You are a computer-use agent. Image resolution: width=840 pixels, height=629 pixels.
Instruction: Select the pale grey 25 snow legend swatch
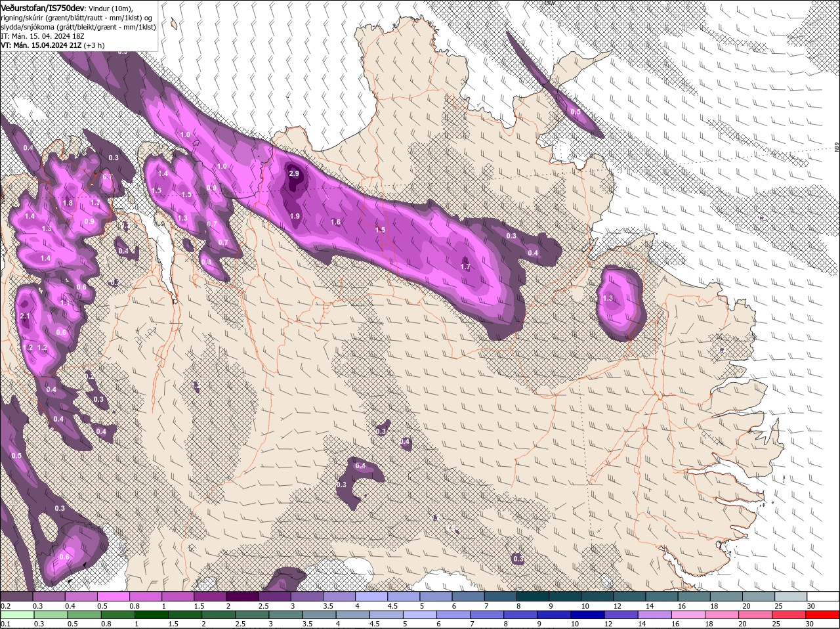(x=791, y=596)
